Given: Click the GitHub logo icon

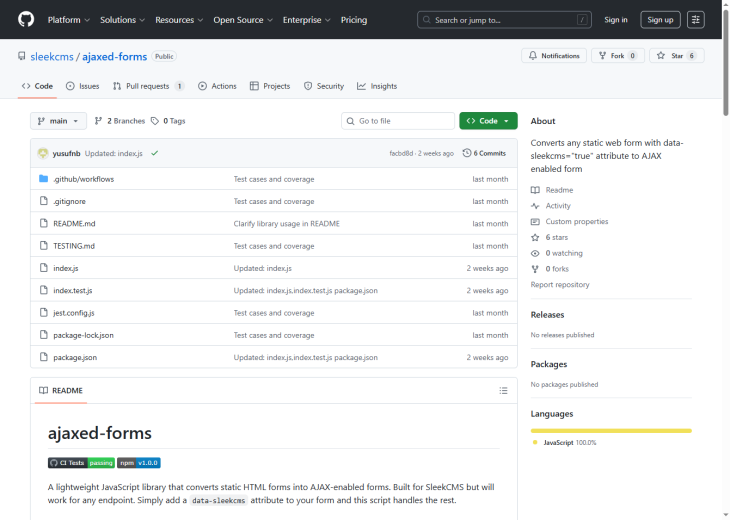Looking at the screenshot, I should [26, 19].
